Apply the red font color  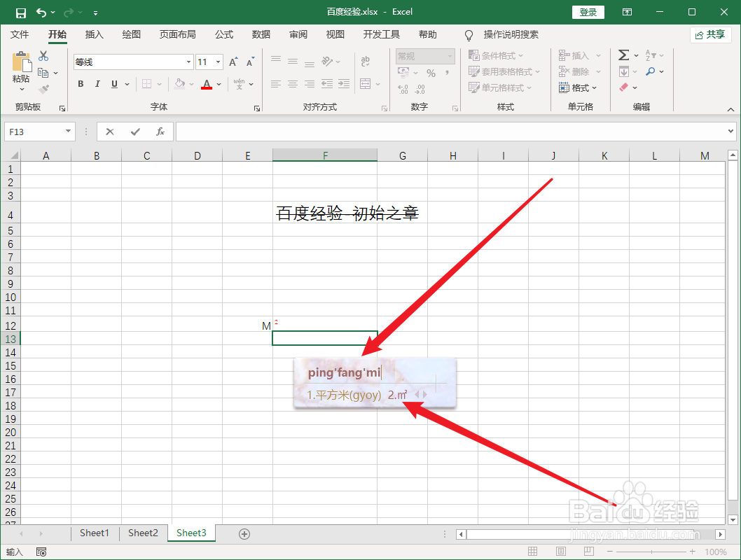207,84
